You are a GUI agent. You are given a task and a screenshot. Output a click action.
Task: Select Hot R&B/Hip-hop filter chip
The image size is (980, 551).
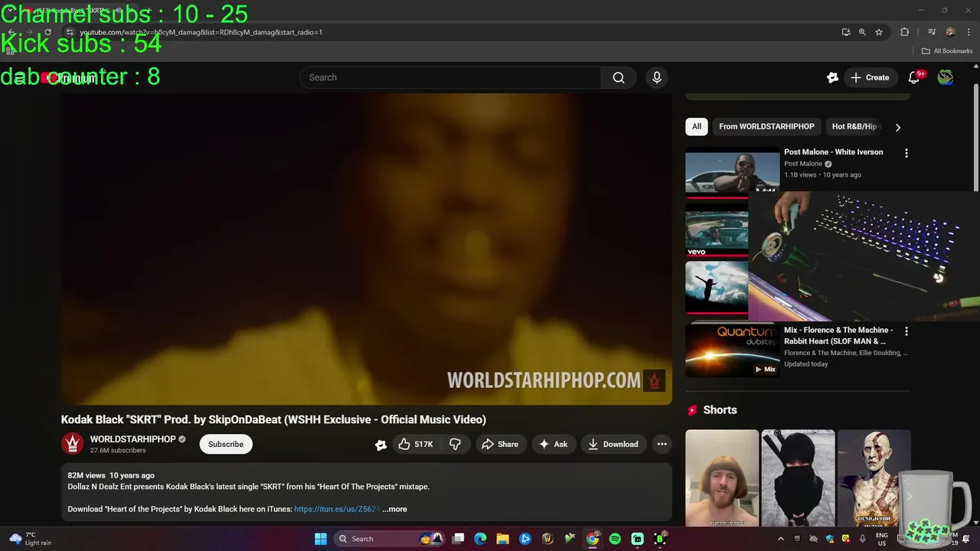pyautogui.click(x=854, y=126)
